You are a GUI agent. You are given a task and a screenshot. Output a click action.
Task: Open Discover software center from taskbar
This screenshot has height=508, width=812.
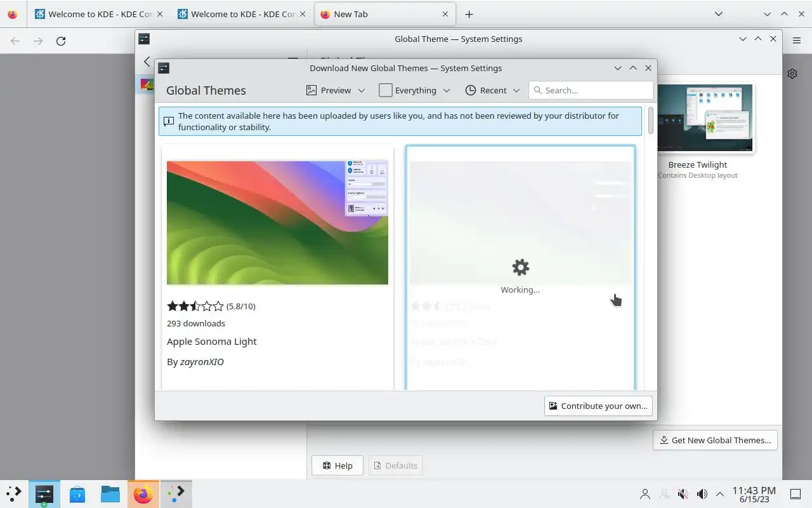[x=77, y=493]
